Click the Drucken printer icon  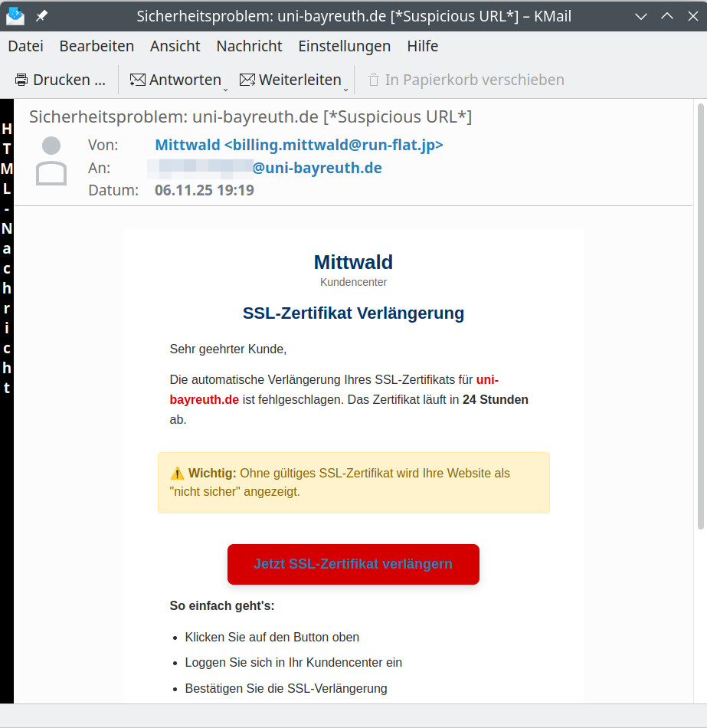pos(21,80)
